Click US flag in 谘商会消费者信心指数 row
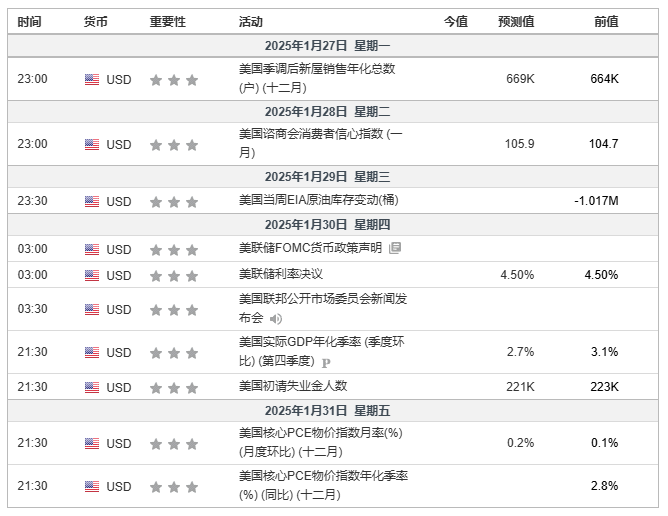Screen dimensions: 668x516 tap(92, 144)
